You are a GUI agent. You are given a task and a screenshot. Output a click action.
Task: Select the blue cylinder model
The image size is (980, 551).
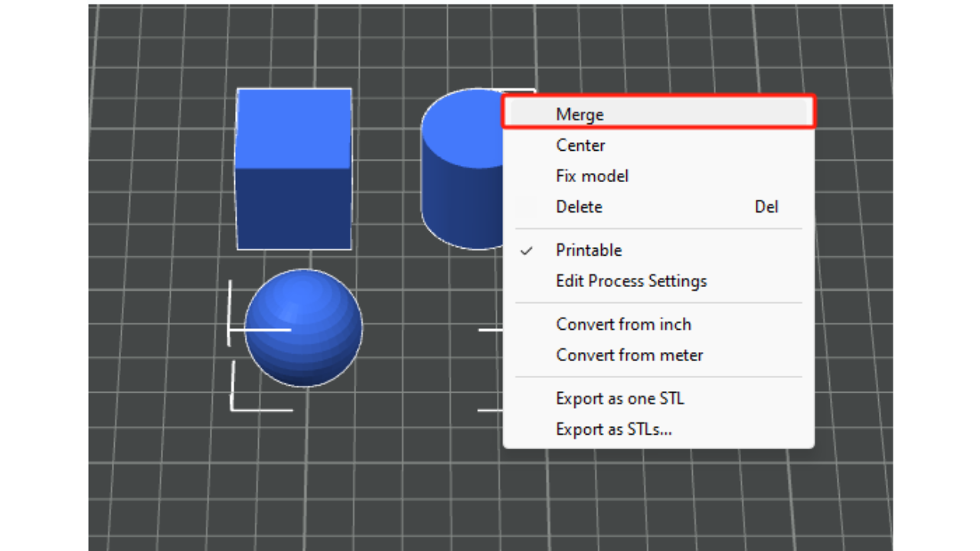tap(459, 168)
